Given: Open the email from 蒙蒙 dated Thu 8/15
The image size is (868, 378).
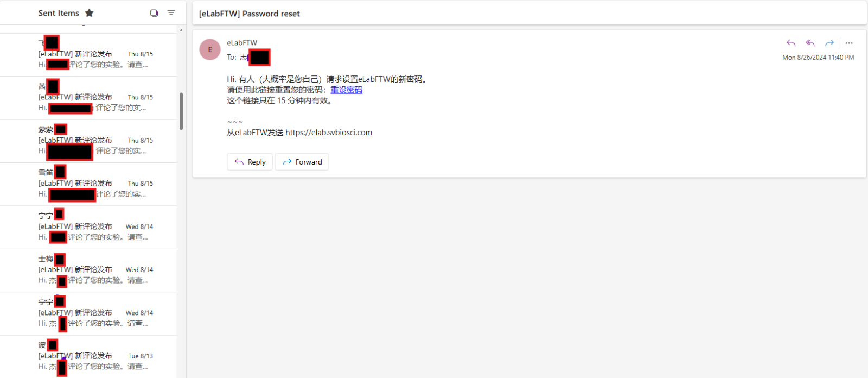Looking at the screenshot, I should tap(88, 141).
